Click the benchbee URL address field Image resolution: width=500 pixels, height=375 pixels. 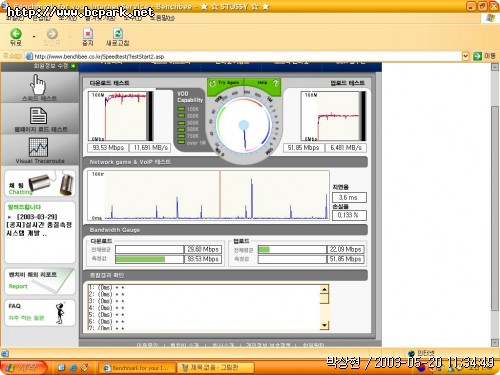(x=247, y=56)
